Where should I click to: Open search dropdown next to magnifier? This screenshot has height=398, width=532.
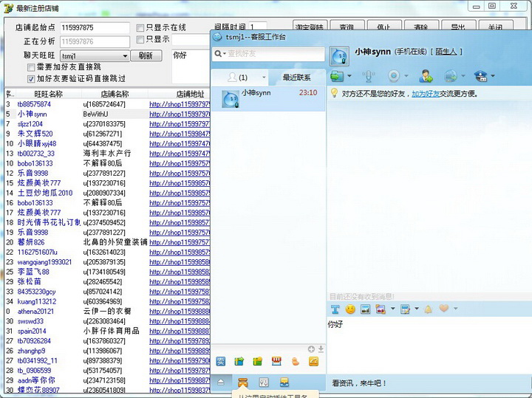(x=225, y=54)
